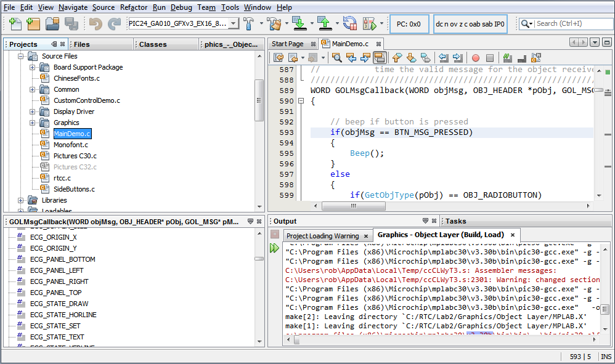Click the green re-run arrows in Output

[274, 248]
